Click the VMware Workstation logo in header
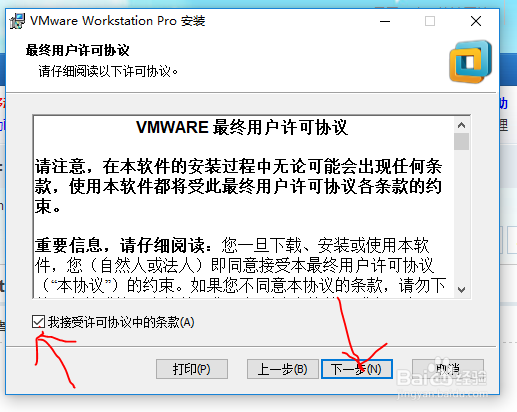The width and height of the screenshot is (517, 412). click(x=470, y=62)
